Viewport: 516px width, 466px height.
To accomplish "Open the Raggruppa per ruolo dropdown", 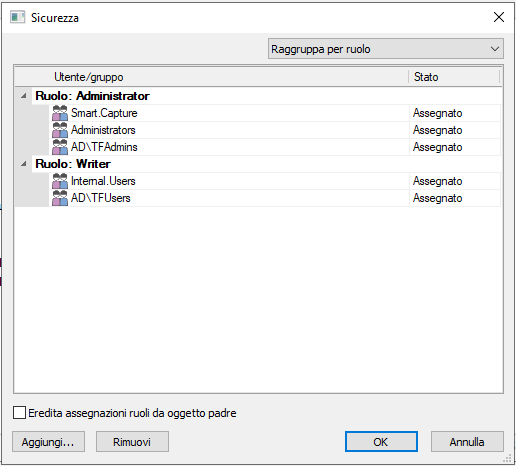I will (386, 49).
